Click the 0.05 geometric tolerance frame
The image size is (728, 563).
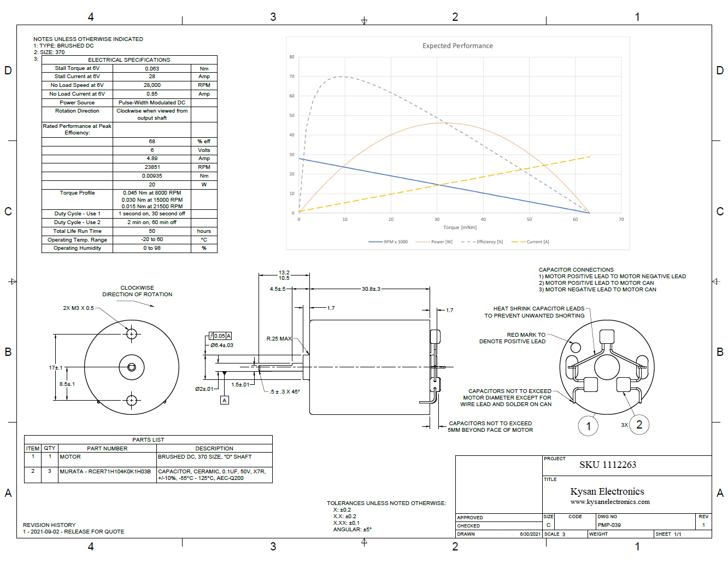pyautogui.click(x=220, y=336)
